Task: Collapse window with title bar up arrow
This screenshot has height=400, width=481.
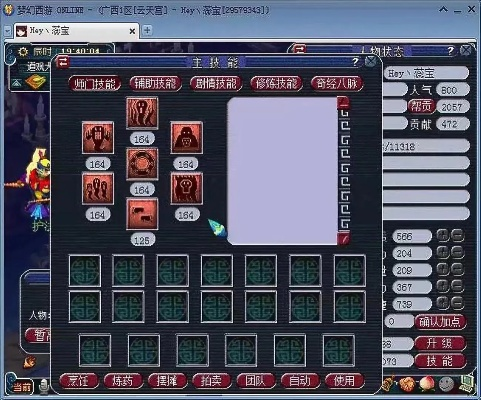Action: pyautogui.click(x=443, y=10)
